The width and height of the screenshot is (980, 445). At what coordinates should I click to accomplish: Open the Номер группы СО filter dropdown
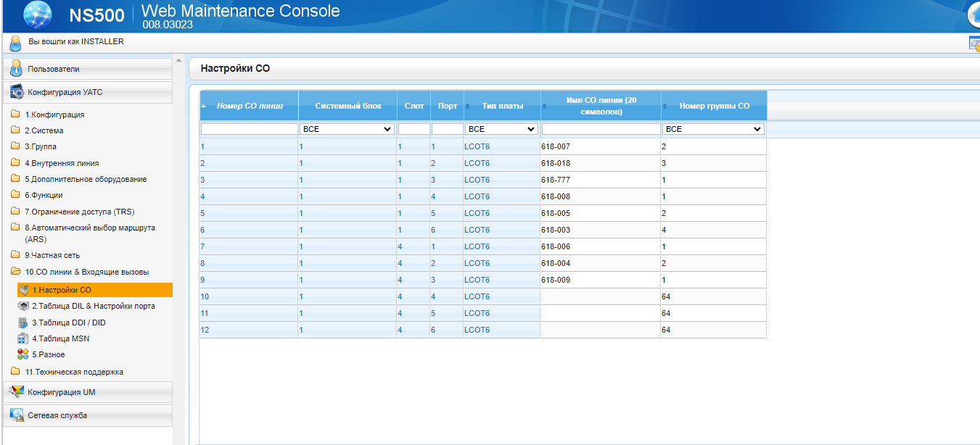(x=714, y=129)
